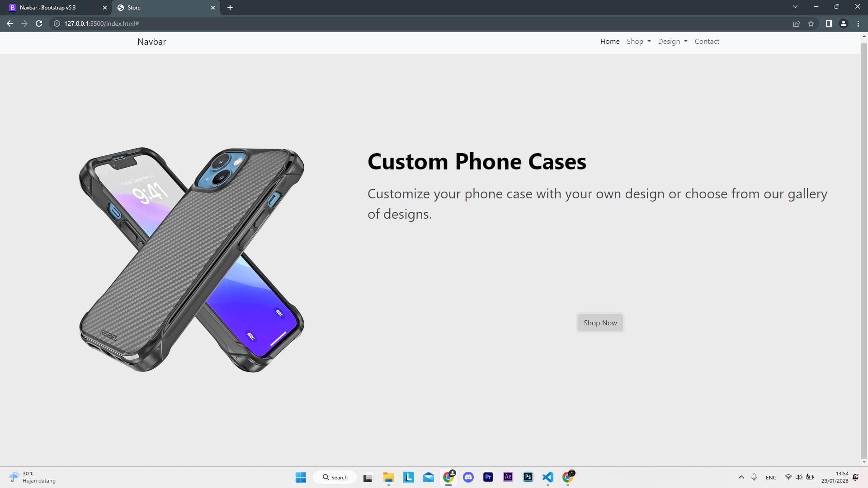This screenshot has height=488, width=868.
Task: Expand the Shop dropdown menu
Action: pos(639,42)
